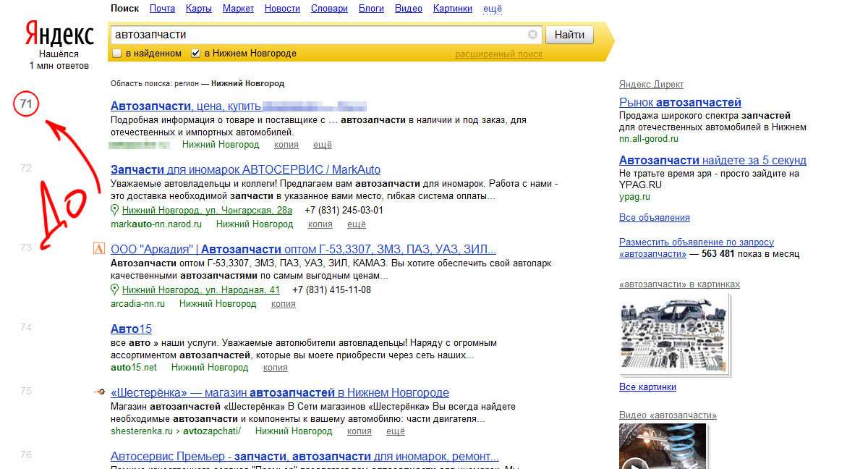Click the "avtozapchati/" path link
The width and height of the screenshot is (868, 469).
click(211, 431)
